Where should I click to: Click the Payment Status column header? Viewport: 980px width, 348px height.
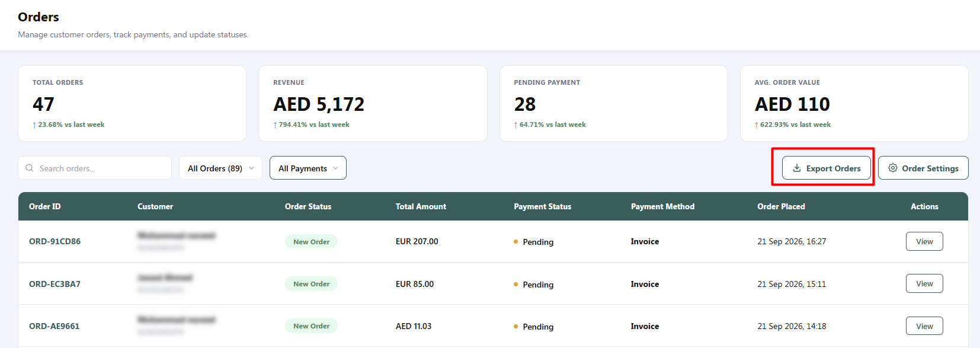(543, 207)
